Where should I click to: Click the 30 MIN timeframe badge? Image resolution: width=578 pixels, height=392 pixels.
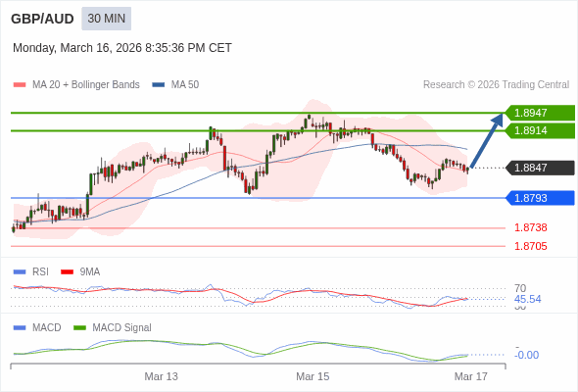coord(106,19)
